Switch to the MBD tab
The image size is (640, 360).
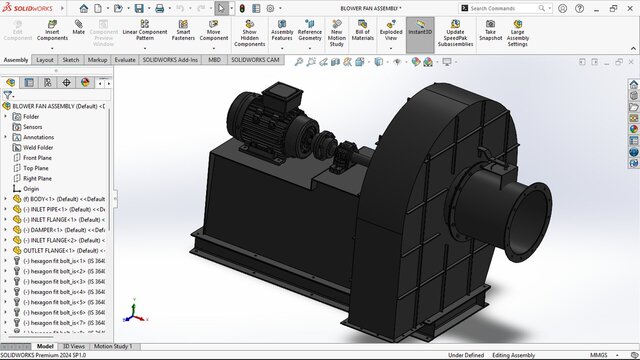[214, 60]
